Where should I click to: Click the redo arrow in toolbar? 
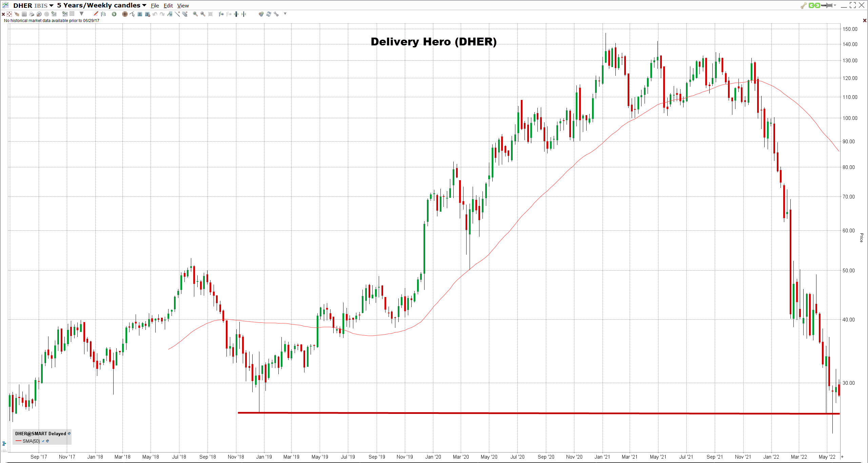tap(162, 14)
